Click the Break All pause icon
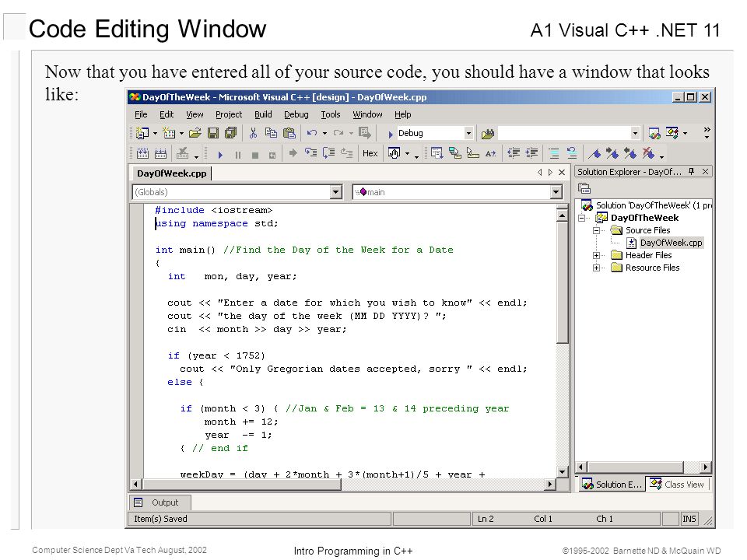Viewport: 747px width, 560px height. [238, 154]
